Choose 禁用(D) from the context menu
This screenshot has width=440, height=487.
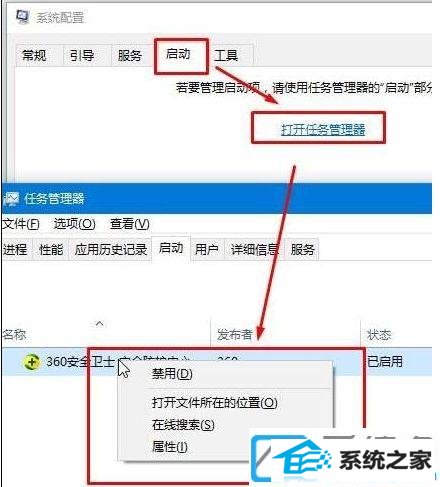coord(172,373)
